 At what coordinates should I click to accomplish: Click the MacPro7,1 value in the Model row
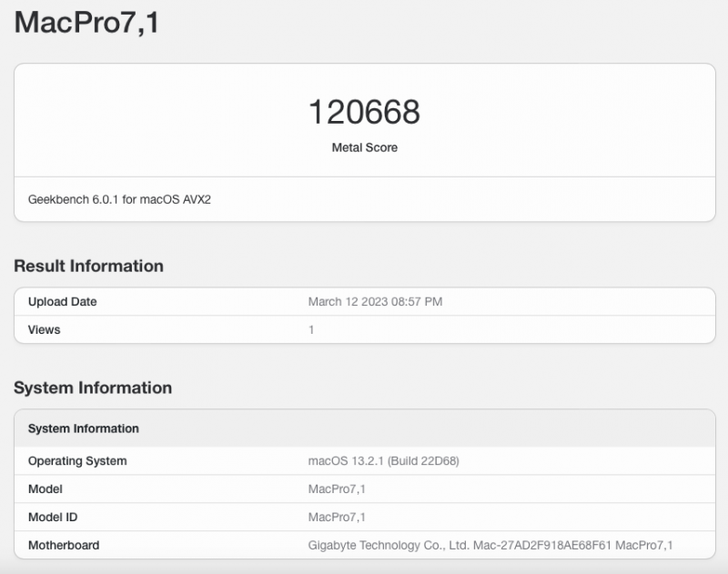[337, 488]
